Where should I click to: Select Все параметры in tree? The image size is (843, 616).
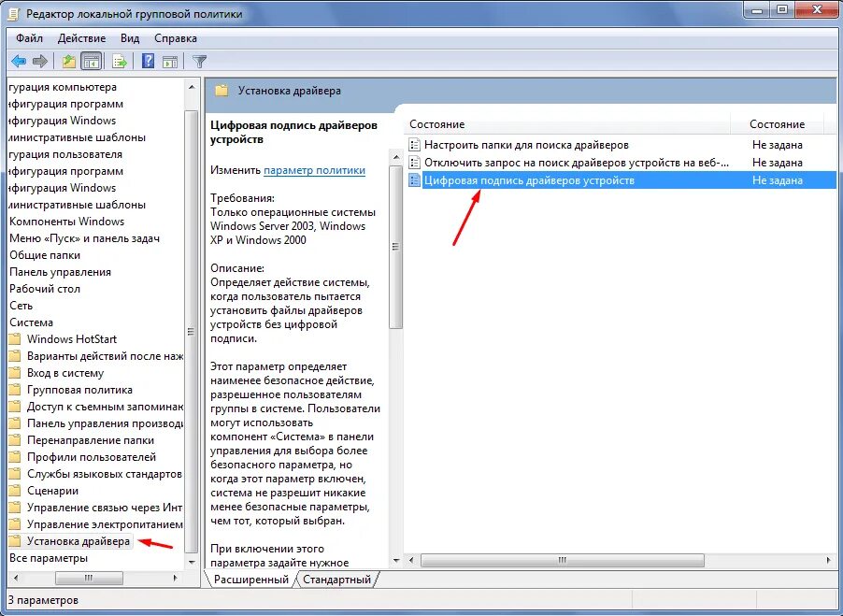pyautogui.click(x=49, y=558)
